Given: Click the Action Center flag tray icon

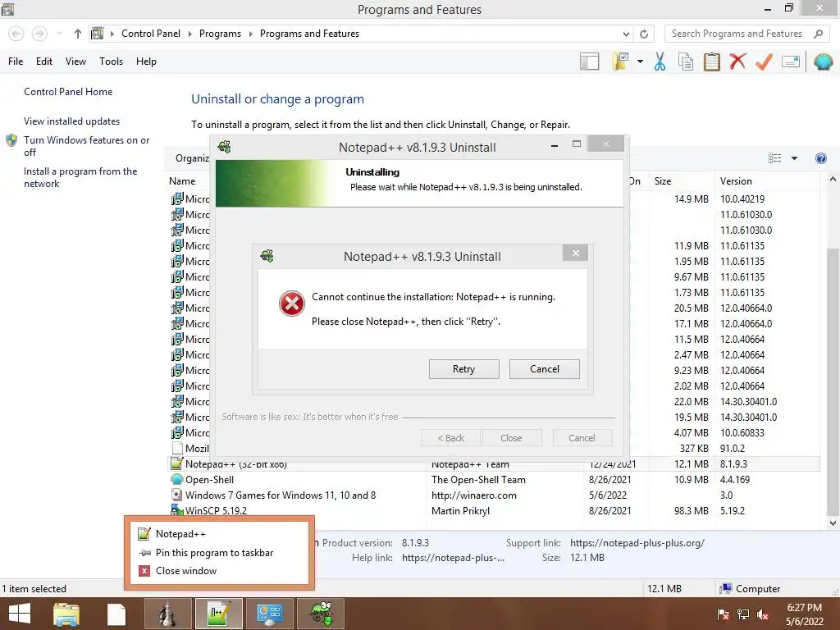Looking at the screenshot, I should [723, 614].
